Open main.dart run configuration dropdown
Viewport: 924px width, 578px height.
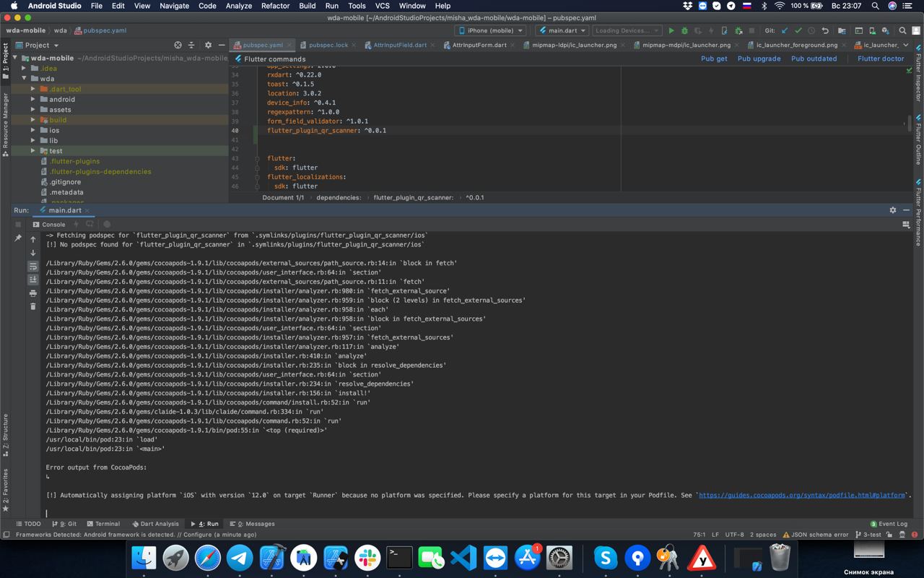tap(562, 30)
